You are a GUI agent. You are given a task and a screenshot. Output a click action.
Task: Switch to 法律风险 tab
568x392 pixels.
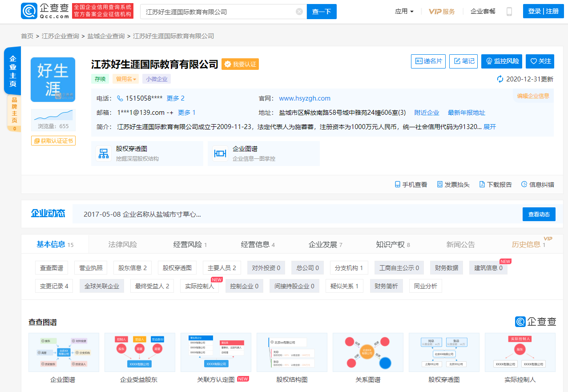pos(123,244)
